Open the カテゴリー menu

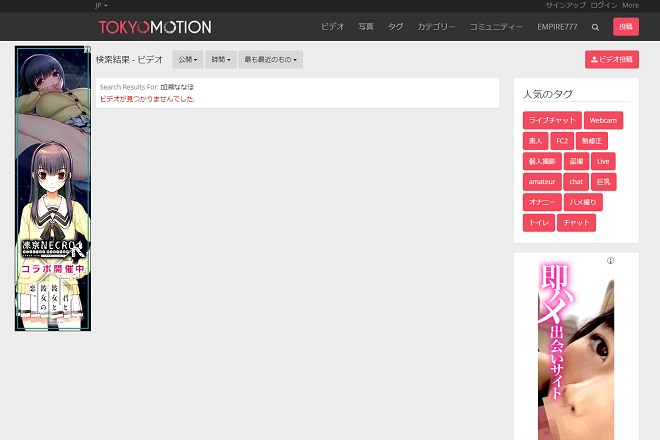point(436,27)
